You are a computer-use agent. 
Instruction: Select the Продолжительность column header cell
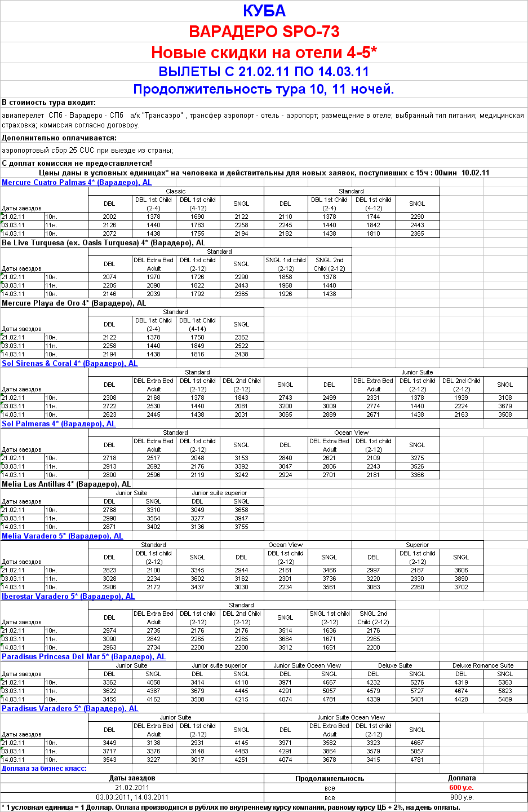tap(330, 778)
